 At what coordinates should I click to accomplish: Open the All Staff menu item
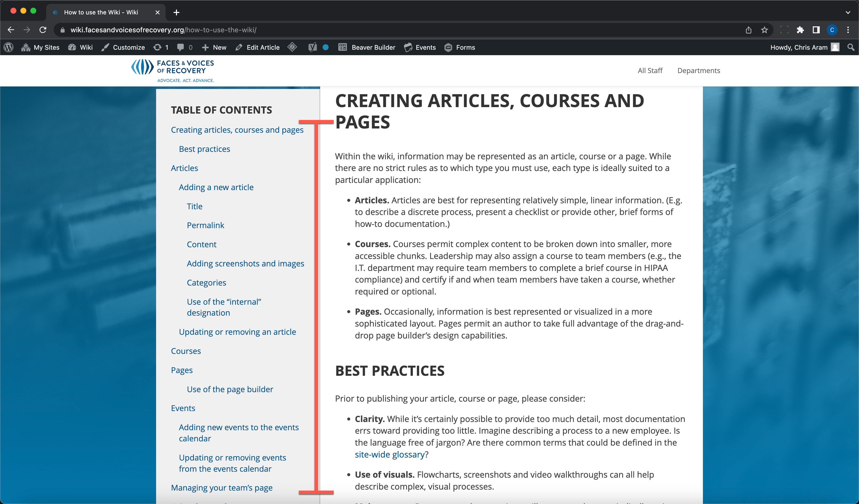point(650,71)
